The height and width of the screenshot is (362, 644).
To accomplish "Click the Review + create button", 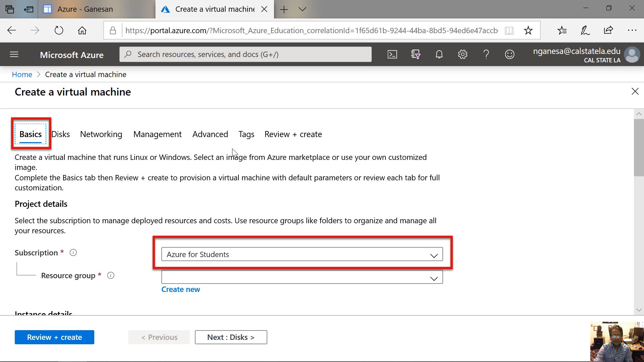I will point(54,337).
